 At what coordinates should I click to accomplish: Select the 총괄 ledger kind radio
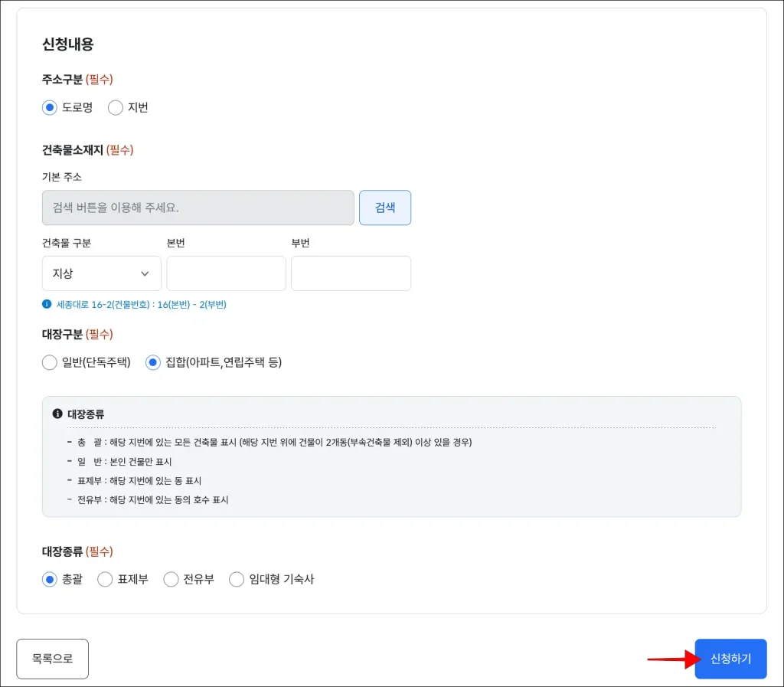click(50, 579)
